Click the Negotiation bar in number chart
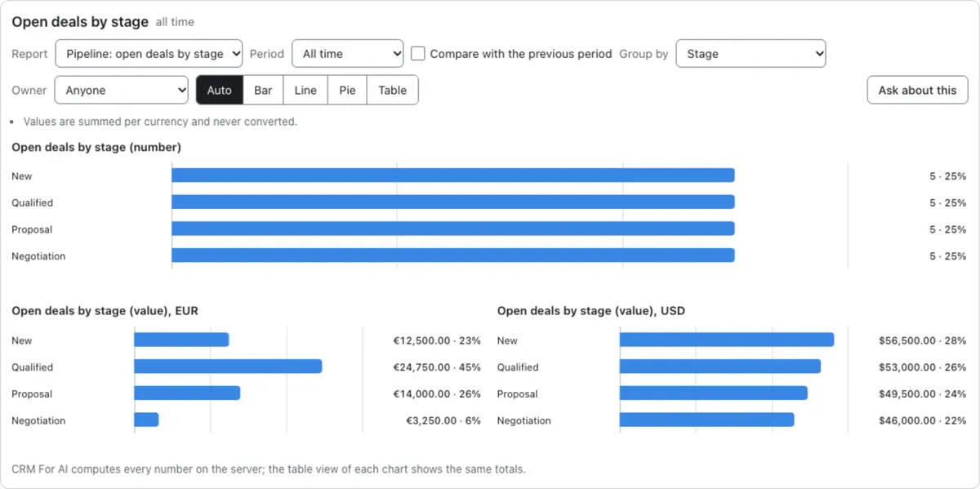This screenshot has height=489, width=980. pyautogui.click(x=453, y=256)
